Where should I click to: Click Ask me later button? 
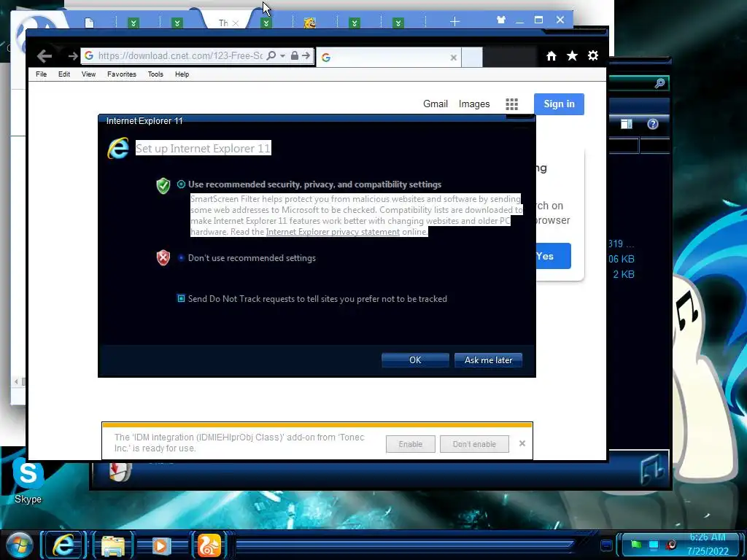488,360
